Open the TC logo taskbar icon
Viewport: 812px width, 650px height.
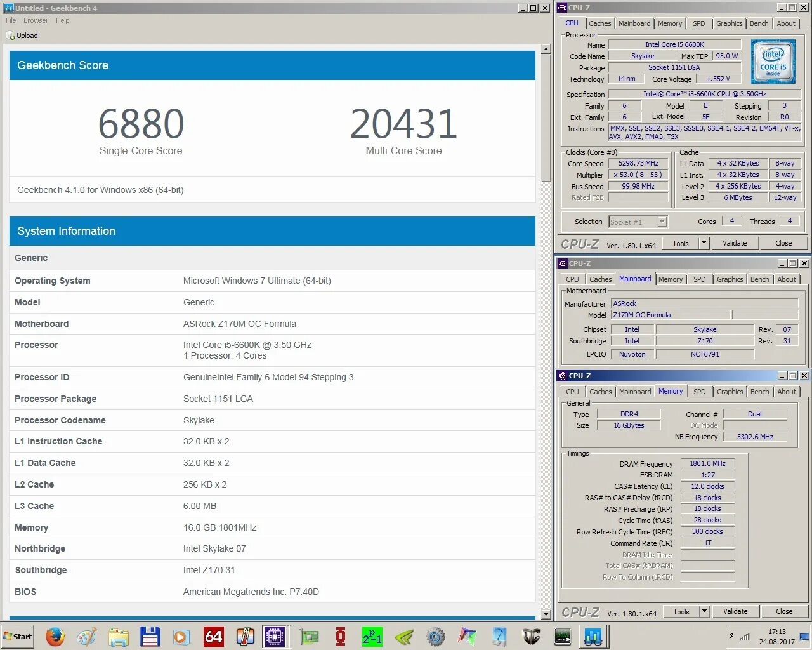[x=531, y=636]
